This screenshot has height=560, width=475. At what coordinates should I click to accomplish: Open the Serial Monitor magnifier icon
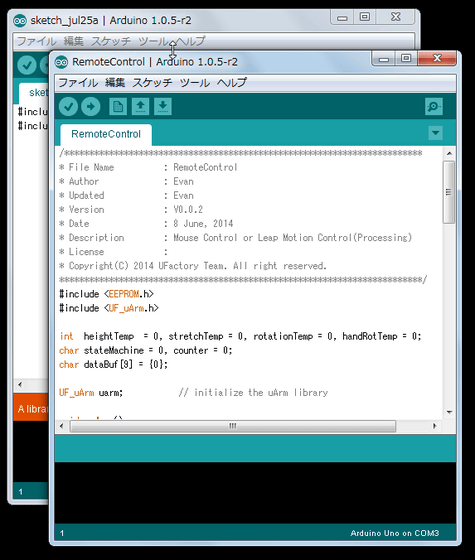click(434, 106)
